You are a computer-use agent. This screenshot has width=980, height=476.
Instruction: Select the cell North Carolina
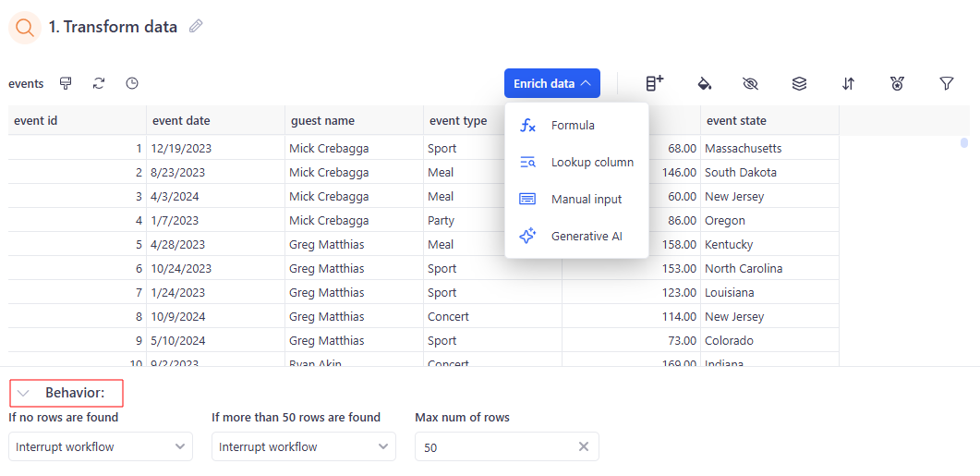pyautogui.click(x=770, y=268)
